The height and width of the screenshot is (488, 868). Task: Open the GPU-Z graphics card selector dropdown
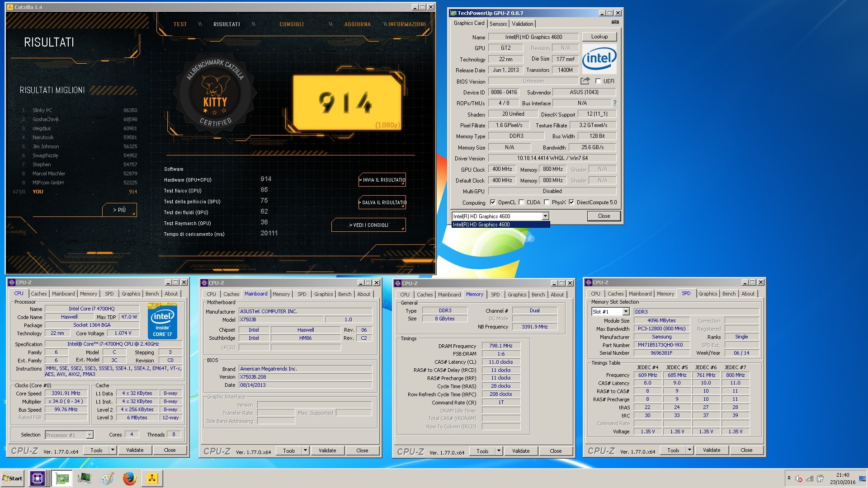coord(545,216)
